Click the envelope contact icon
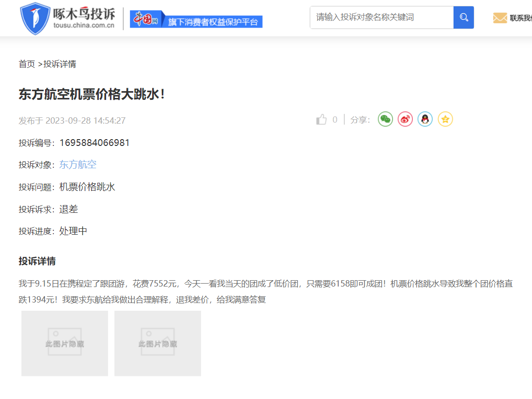 (500, 18)
